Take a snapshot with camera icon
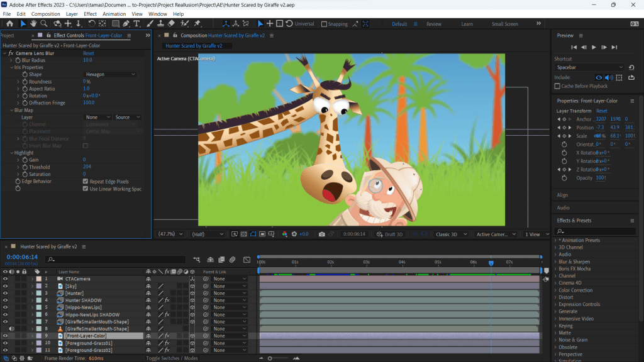The image size is (644, 362). [x=321, y=234]
